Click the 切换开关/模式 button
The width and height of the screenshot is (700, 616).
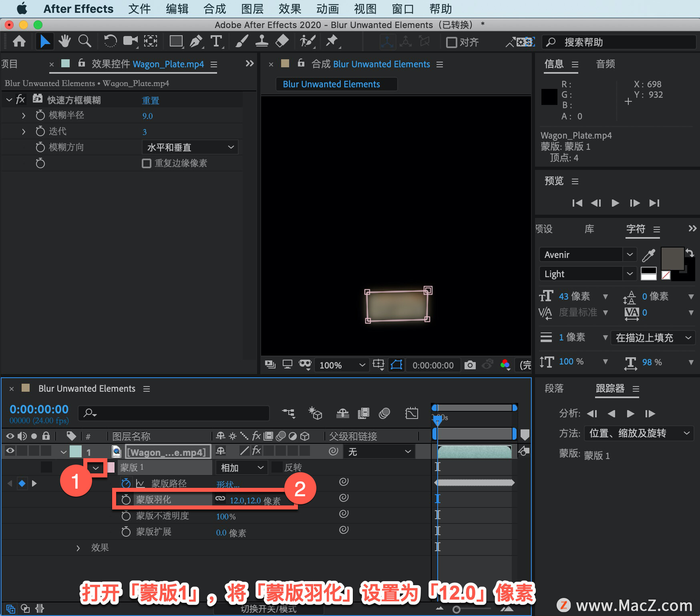(x=269, y=609)
